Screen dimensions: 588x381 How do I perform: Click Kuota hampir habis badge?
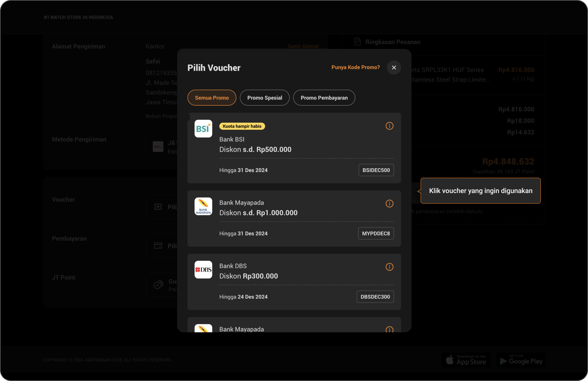(x=242, y=126)
